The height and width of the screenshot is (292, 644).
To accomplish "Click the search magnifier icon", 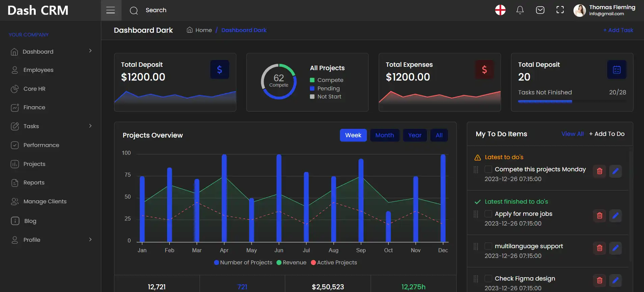I will [134, 10].
